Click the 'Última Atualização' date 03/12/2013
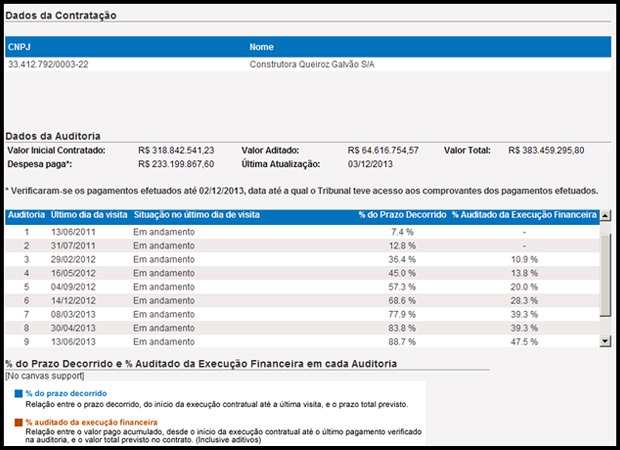The image size is (620, 450). click(370, 164)
